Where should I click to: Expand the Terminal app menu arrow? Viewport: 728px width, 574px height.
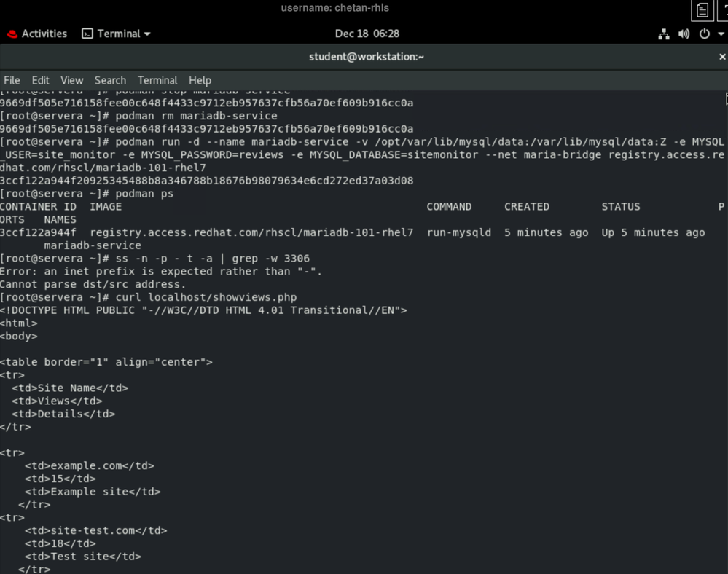tap(147, 34)
